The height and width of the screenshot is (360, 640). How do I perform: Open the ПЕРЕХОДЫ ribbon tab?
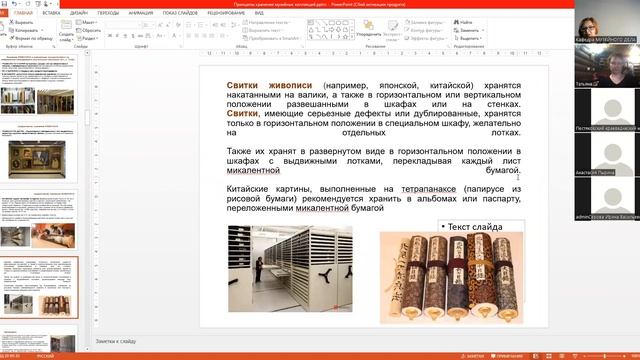pos(108,13)
